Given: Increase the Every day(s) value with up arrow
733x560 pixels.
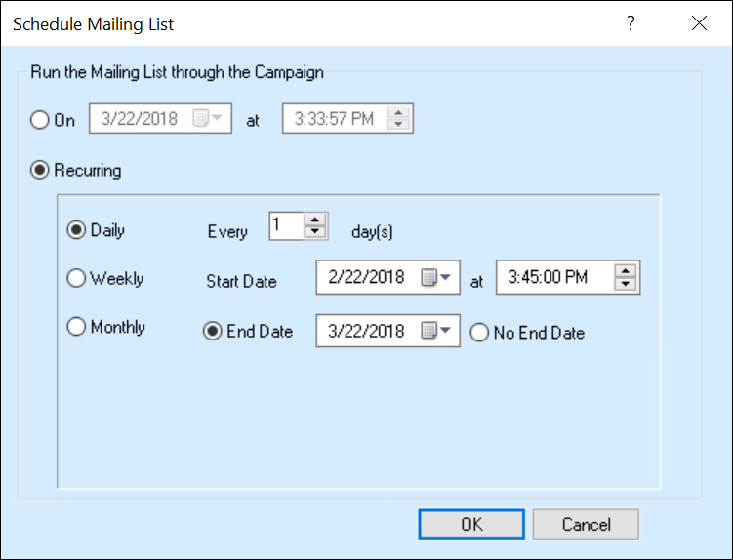Looking at the screenshot, I should pos(315,220).
